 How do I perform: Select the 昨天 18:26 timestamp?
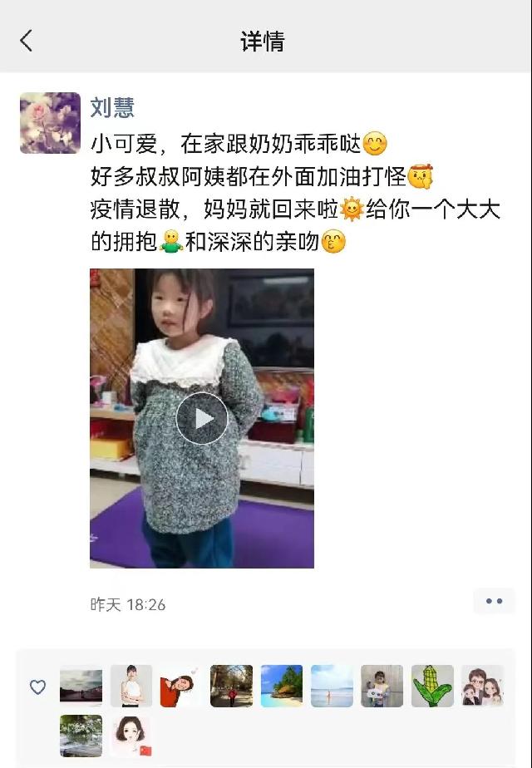[128, 605]
